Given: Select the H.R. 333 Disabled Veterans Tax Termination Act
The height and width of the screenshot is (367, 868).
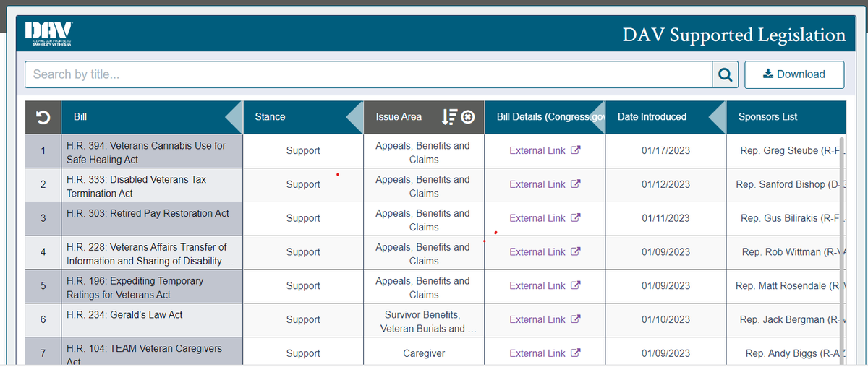Looking at the screenshot, I should coord(152,186).
